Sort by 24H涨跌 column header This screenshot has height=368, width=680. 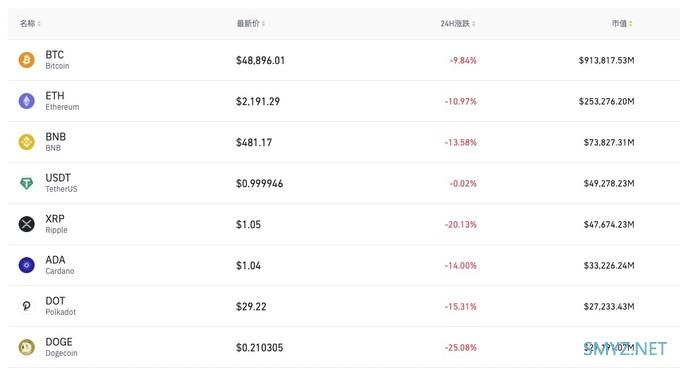coord(458,23)
